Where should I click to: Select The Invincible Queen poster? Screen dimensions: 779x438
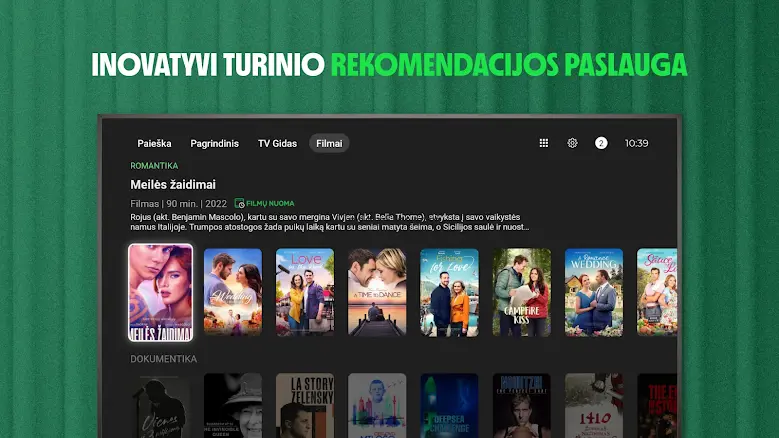pyautogui.click(x=233, y=406)
